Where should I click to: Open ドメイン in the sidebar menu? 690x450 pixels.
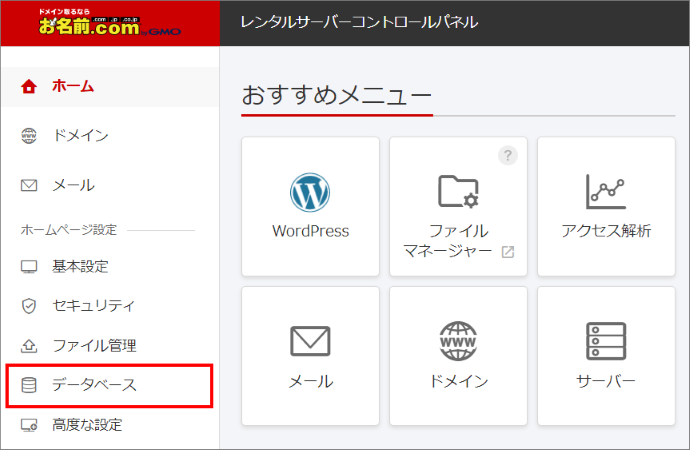point(80,135)
